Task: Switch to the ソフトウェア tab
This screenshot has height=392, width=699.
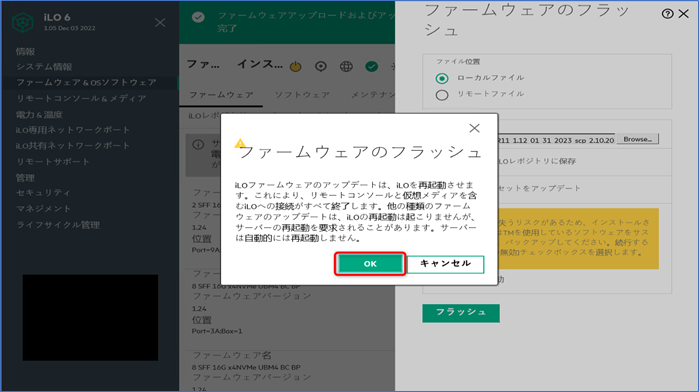Action: click(x=302, y=95)
